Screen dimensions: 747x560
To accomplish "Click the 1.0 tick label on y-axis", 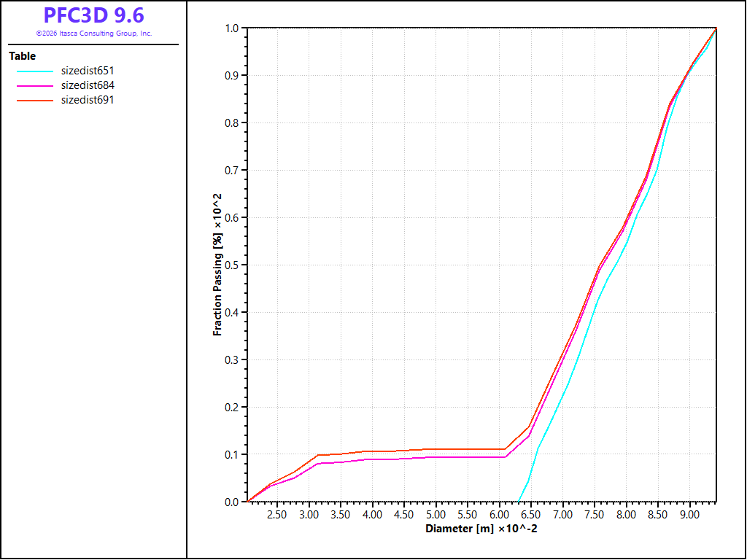I will click(231, 28).
